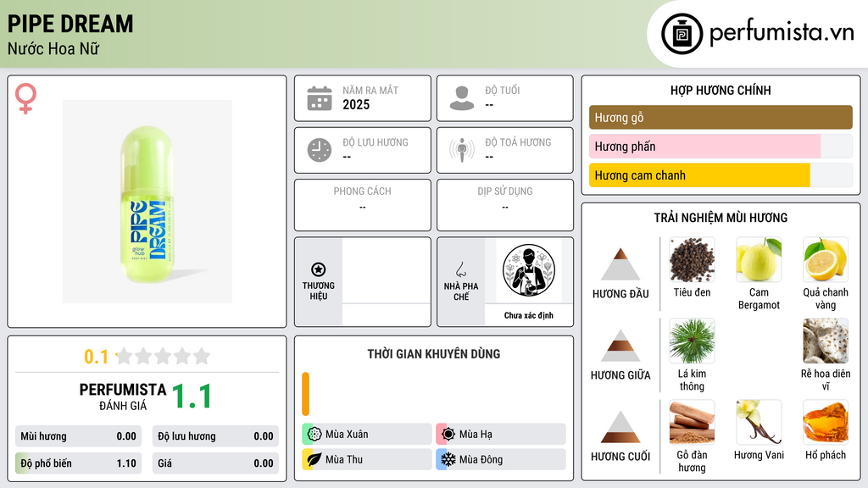Select the Quả chanh vàng note image
This screenshot has width=868, height=488.
(826, 259)
